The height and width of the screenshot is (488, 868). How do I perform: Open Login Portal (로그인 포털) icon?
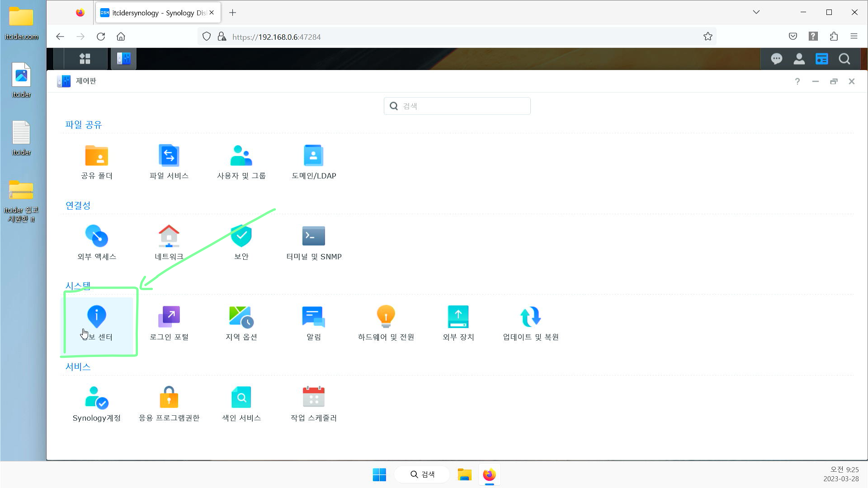(x=169, y=317)
